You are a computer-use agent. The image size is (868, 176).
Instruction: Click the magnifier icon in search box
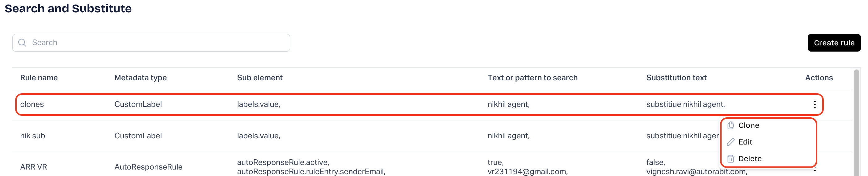click(x=22, y=43)
